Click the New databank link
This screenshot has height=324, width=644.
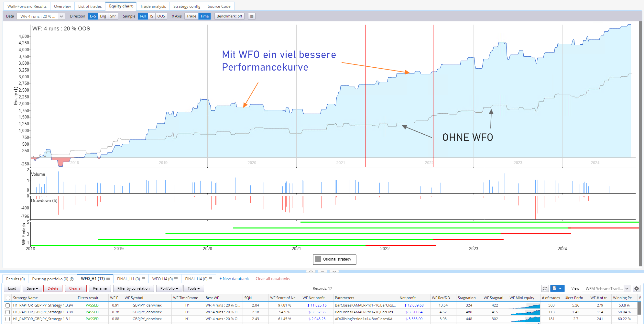(234, 279)
